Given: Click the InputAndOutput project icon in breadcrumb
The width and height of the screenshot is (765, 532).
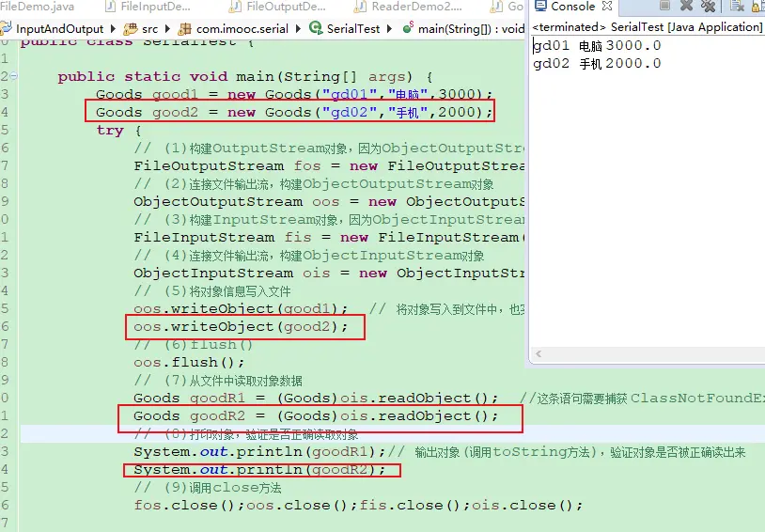Looking at the screenshot, I should (7, 28).
